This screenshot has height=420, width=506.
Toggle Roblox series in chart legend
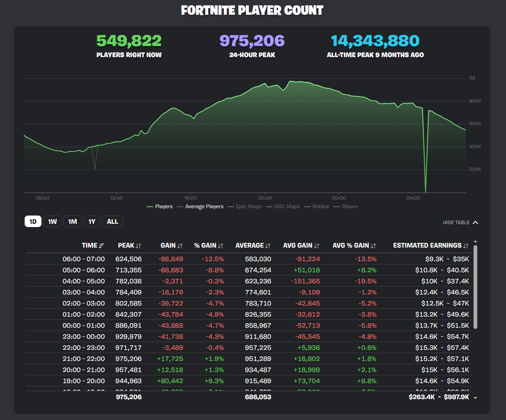point(317,207)
